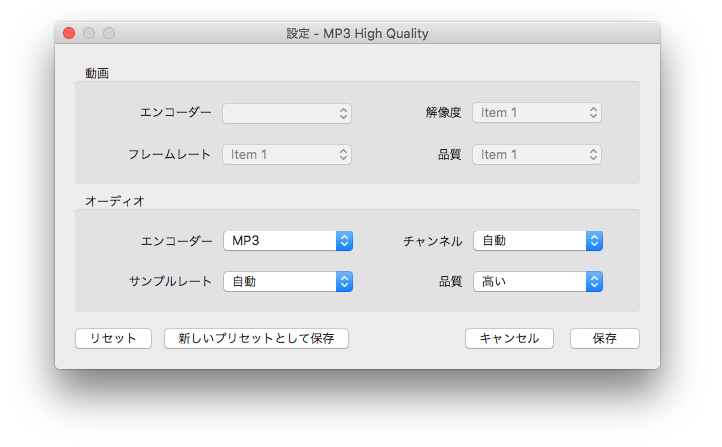The height and width of the screenshot is (447, 722).
Task: Click the blue arrows on audio エンコーダー MP3
Action: 344,241
